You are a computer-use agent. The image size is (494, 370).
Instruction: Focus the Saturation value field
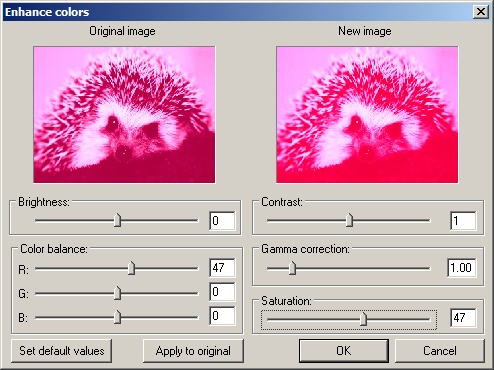(463, 318)
